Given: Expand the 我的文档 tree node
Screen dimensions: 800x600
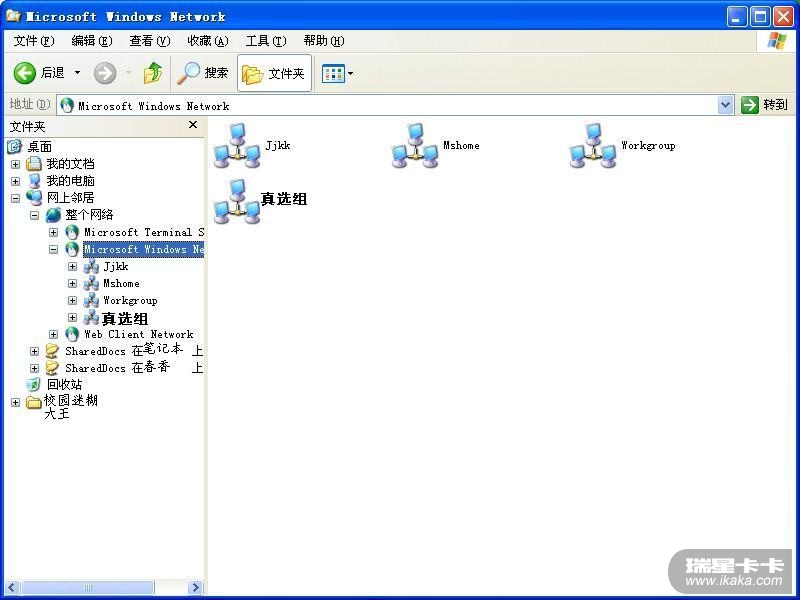Looking at the screenshot, I should 15,164.
